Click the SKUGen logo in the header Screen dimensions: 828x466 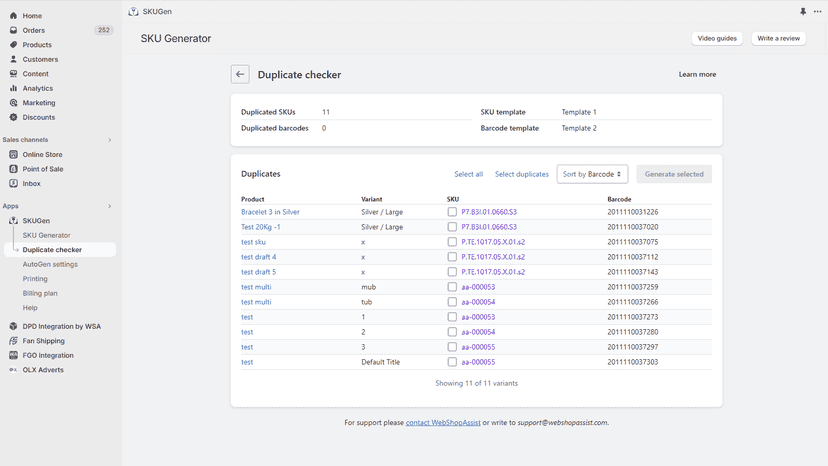click(134, 12)
